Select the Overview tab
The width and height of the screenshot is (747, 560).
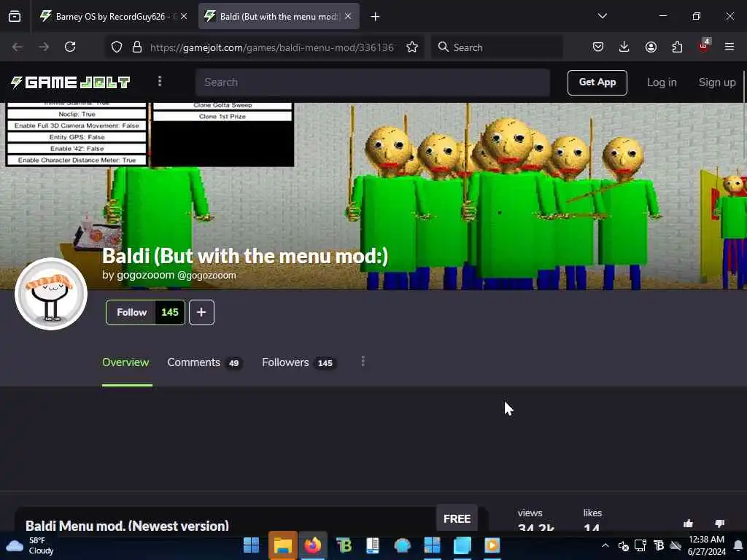125,362
